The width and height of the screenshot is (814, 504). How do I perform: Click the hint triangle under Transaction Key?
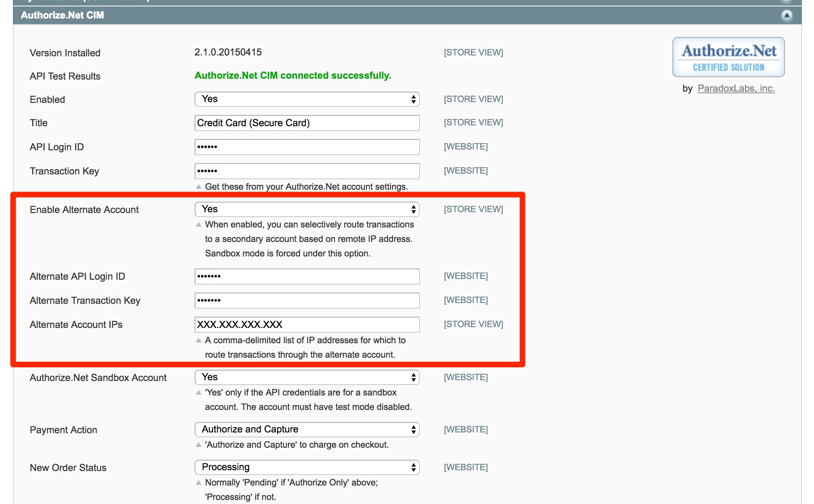click(199, 186)
